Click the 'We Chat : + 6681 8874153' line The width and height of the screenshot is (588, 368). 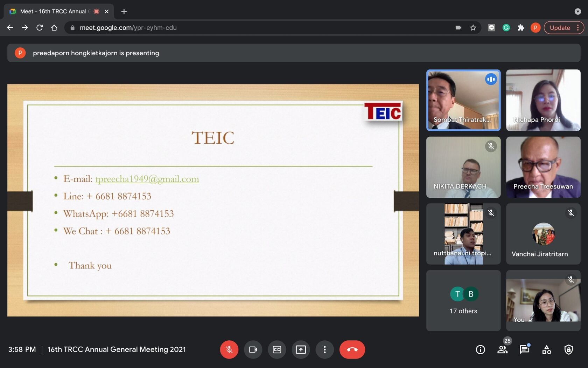(x=117, y=231)
